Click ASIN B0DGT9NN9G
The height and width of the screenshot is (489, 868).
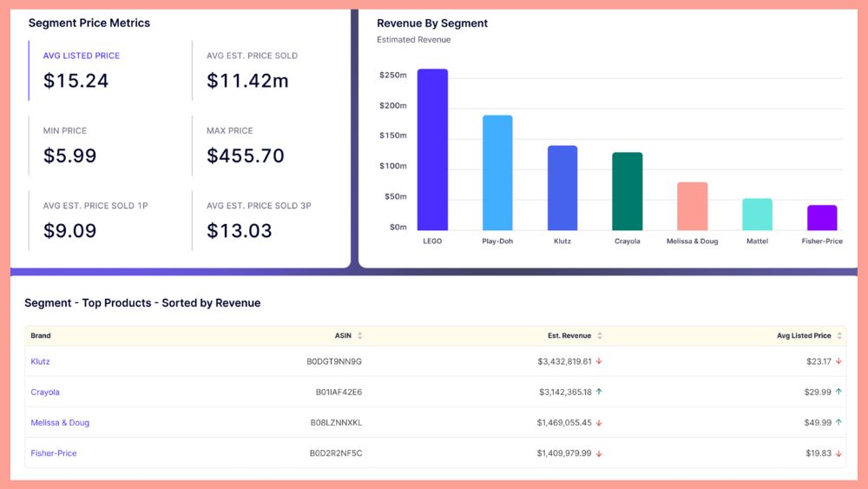pyautogui.click(x=334, y=361)
